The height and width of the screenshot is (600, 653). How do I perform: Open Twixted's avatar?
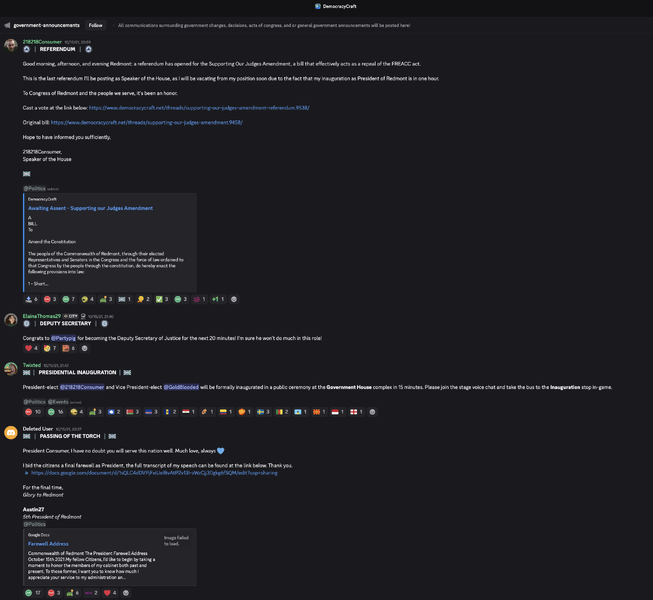pos(11,369)
